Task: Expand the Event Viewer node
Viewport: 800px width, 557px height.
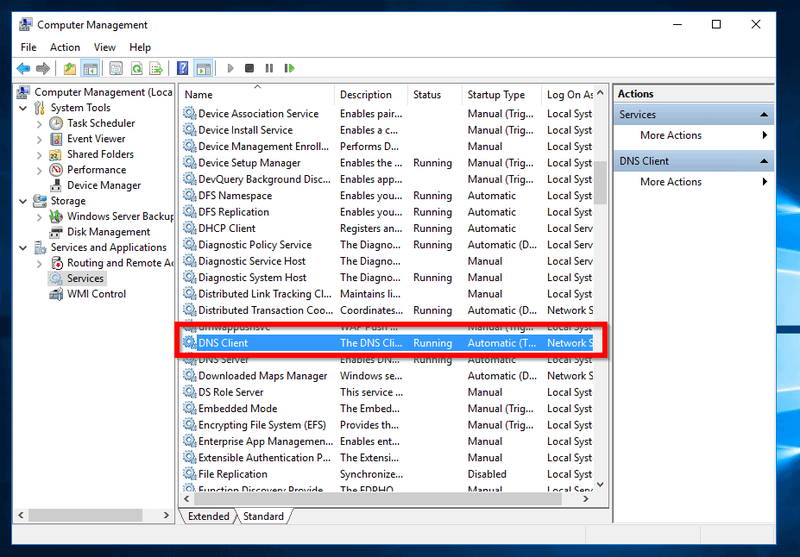Action: click(x=39, y=139)
